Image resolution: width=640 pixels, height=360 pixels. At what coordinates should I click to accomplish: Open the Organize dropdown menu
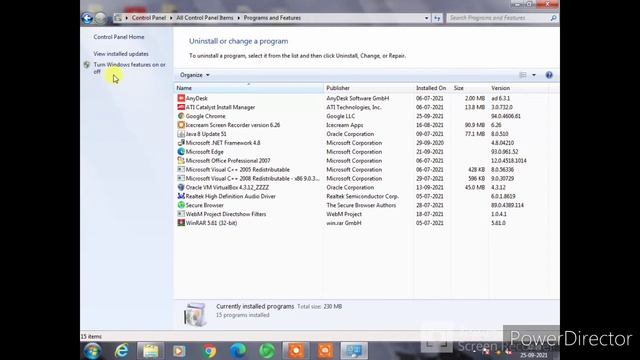(195, 75)
